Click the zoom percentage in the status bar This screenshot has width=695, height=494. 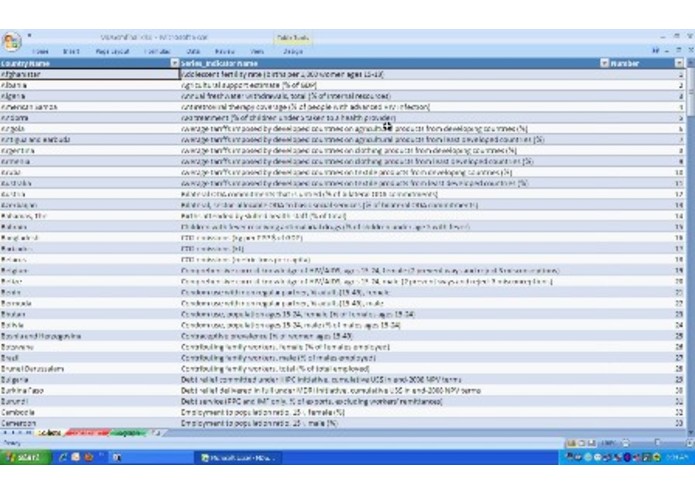click(x=609, y=443)
